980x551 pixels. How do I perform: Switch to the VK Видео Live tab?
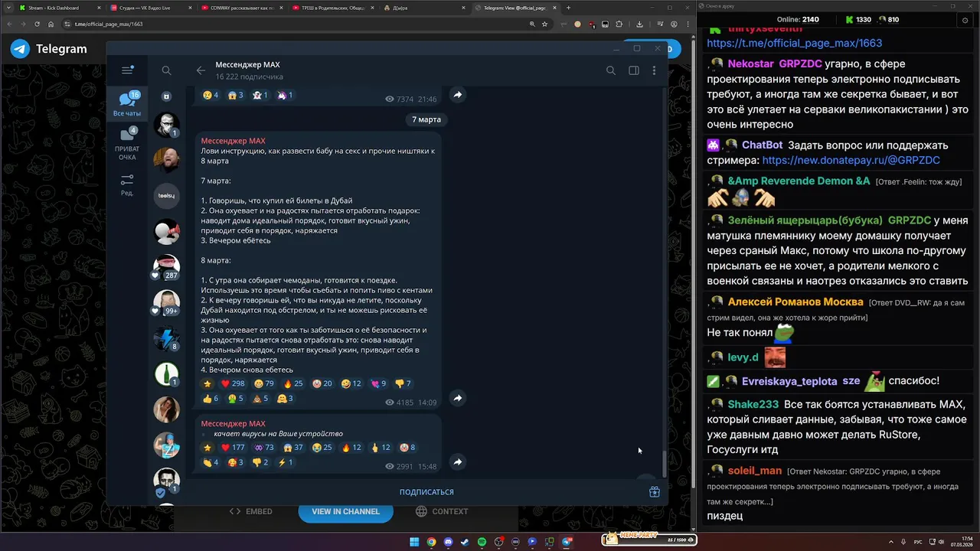coord(150,8)
